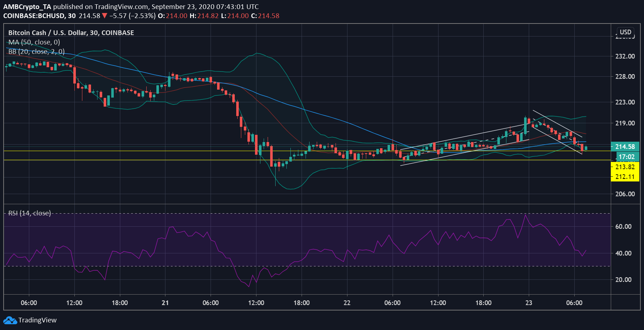Open the USD currency selector
The width and height of the screenshot is (644, 330).
626,32
